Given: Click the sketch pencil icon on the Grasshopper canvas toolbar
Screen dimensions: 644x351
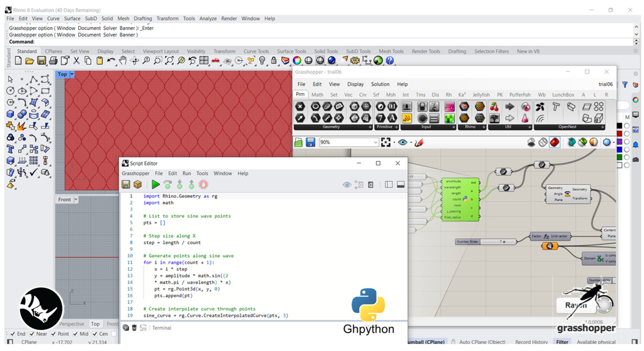Looking at the screenshot, I should coord(419,142).
